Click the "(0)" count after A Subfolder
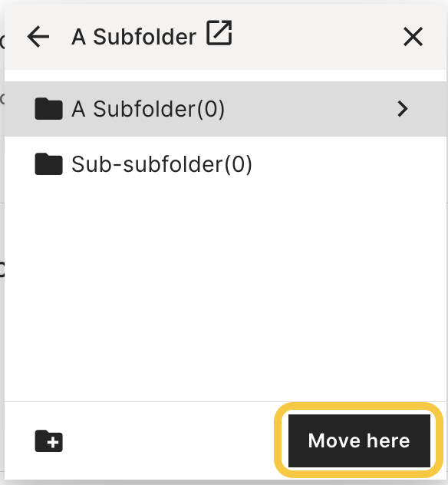Image resolution: width=448 pixels, height=485 pixels. 210,109
